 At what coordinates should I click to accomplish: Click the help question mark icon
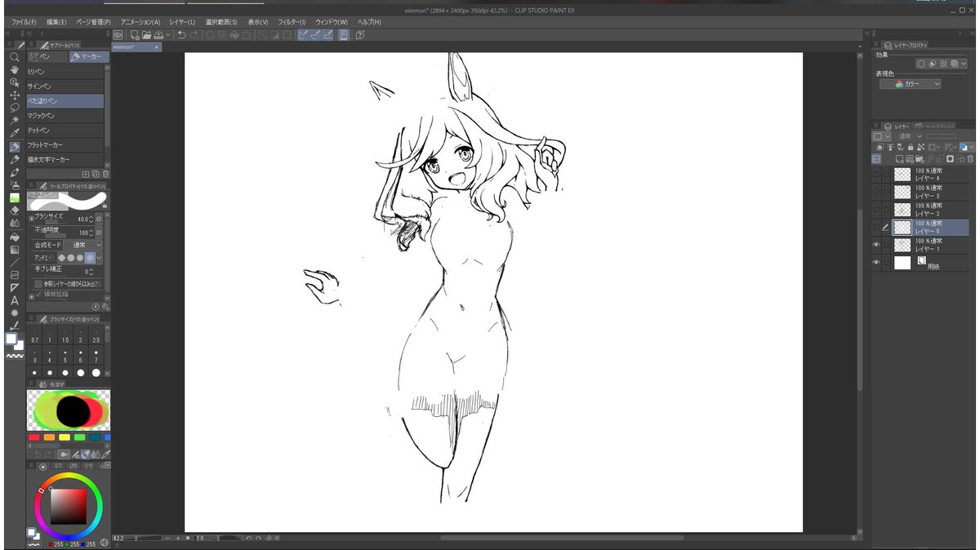[x=360, y=35]
